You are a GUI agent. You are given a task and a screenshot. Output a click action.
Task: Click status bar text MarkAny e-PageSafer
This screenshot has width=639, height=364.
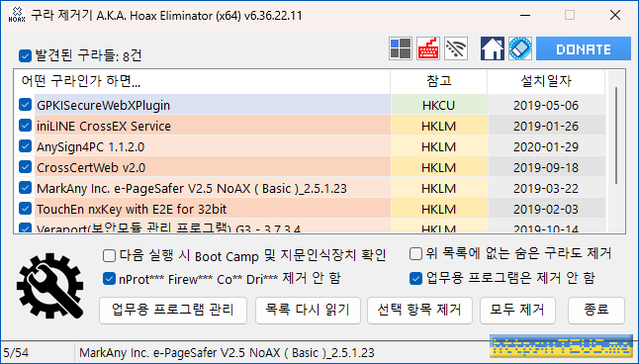[227, 352]
